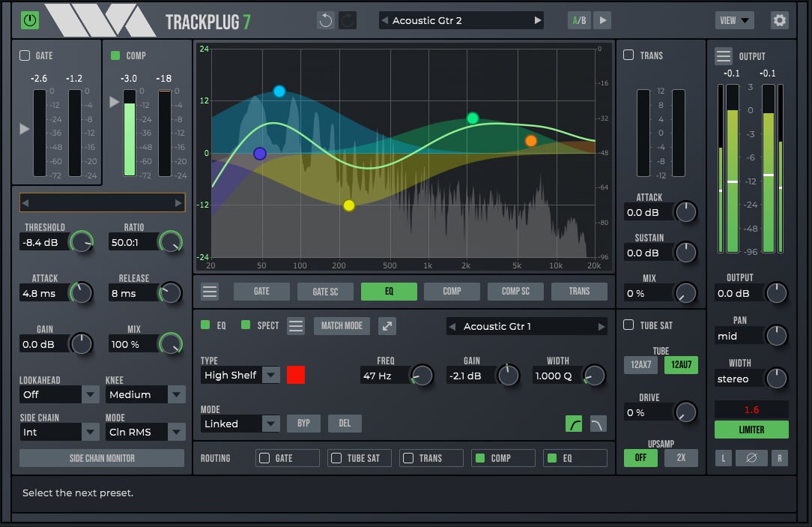
Task: Click the DEL delete band button
Action: (345, 424)
